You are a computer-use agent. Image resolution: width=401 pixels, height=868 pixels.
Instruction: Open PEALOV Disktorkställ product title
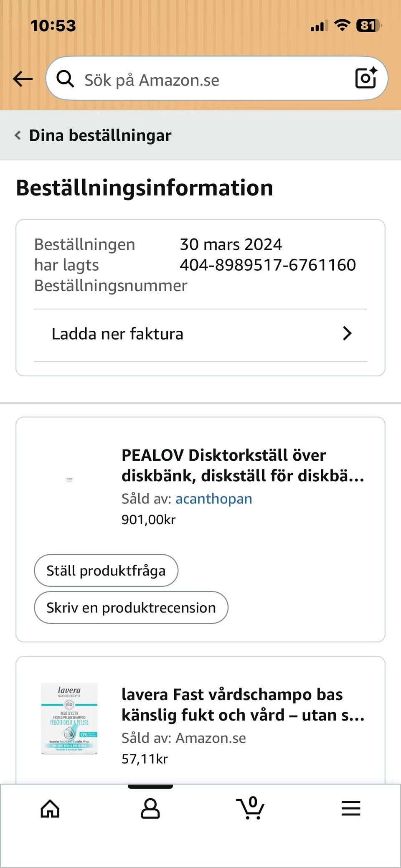242,465
